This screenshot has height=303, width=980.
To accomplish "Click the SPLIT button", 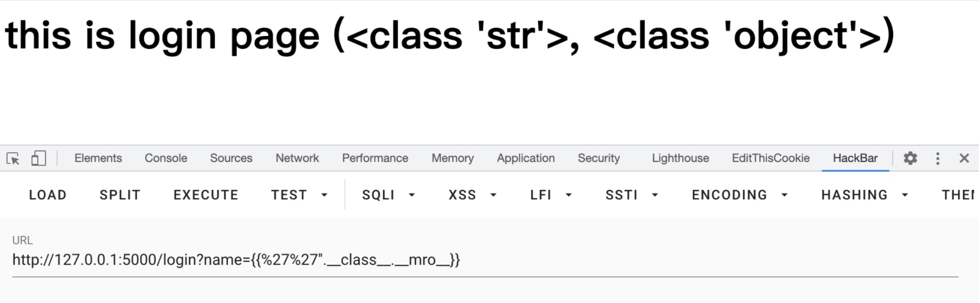I will [120, 195].
